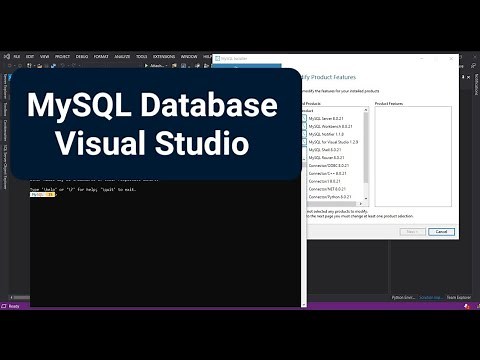Select MySQL Server 8.0.21 in product list
This screenshot has width=480, height=360.
[326, 118]
